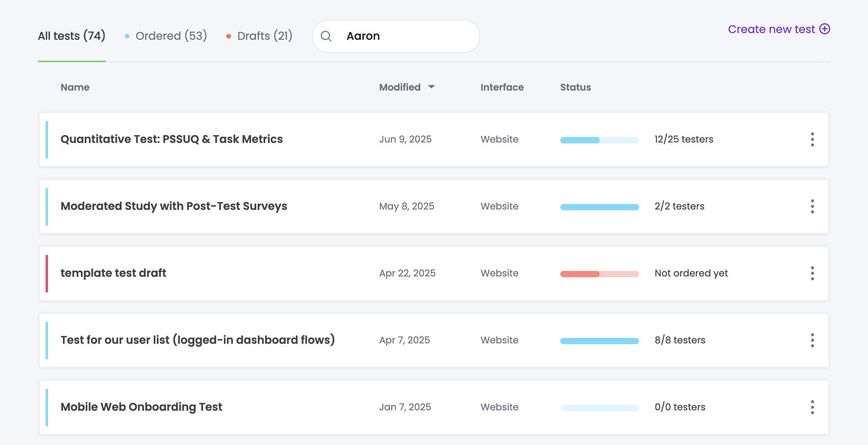Switch to the All tests (74) tab
Viewport: 868px width, 445px height.
click(72, 36)
